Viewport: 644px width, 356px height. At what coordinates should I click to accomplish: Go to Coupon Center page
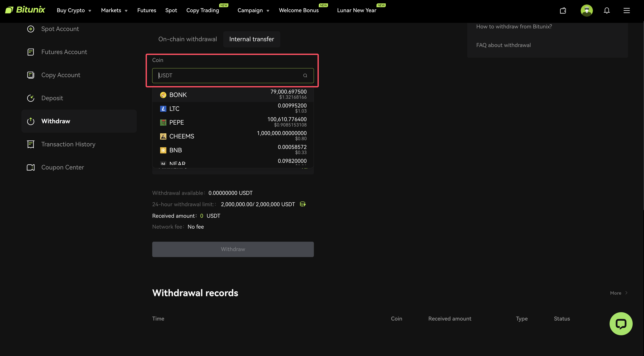pyautogui.click(x=62, y=167)
